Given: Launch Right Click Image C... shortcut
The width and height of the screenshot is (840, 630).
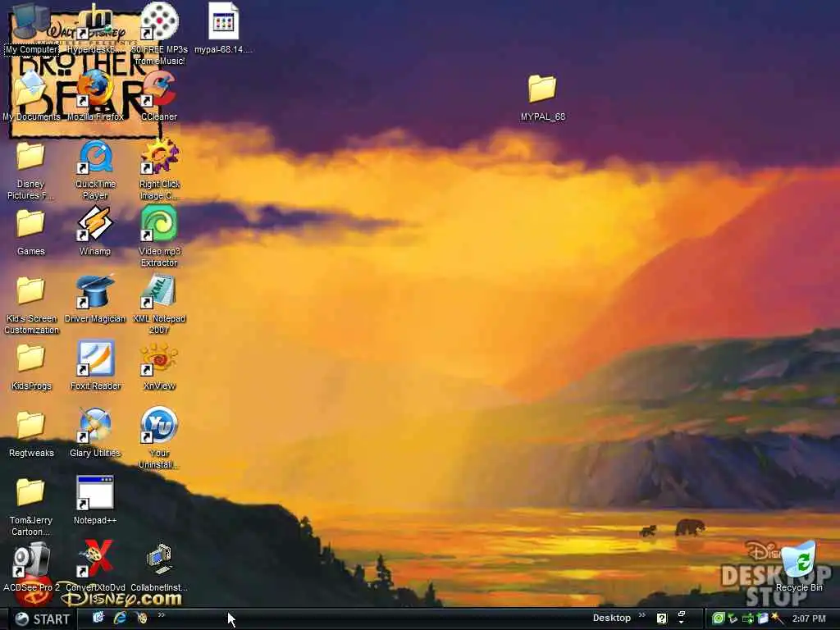Looking at the screenshot, I should tap(159, 171).
